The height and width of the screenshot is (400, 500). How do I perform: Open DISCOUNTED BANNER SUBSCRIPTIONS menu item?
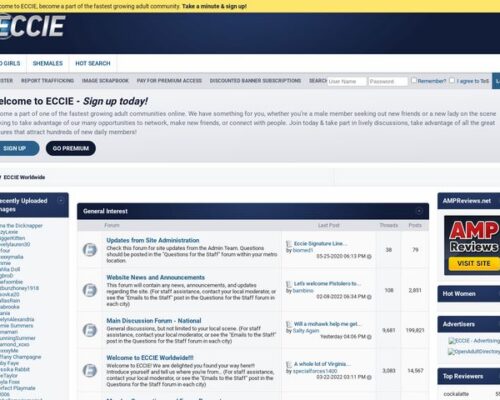255,81
